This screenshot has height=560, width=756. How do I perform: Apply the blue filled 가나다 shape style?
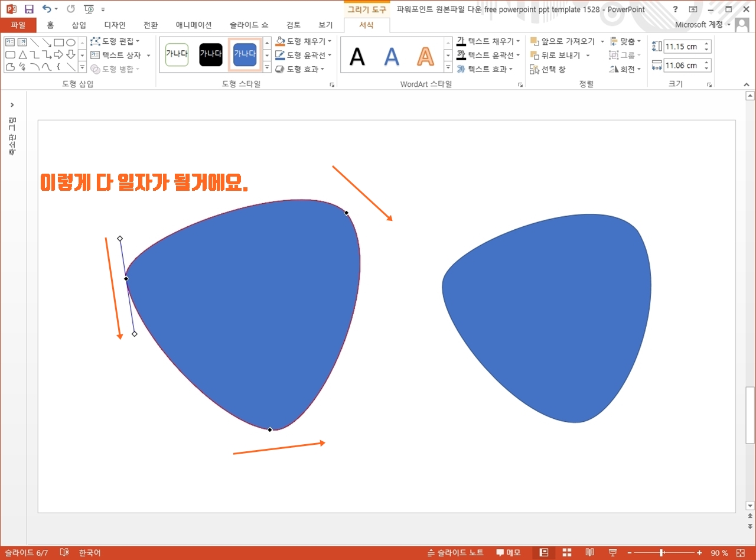[x=245, y=54]
